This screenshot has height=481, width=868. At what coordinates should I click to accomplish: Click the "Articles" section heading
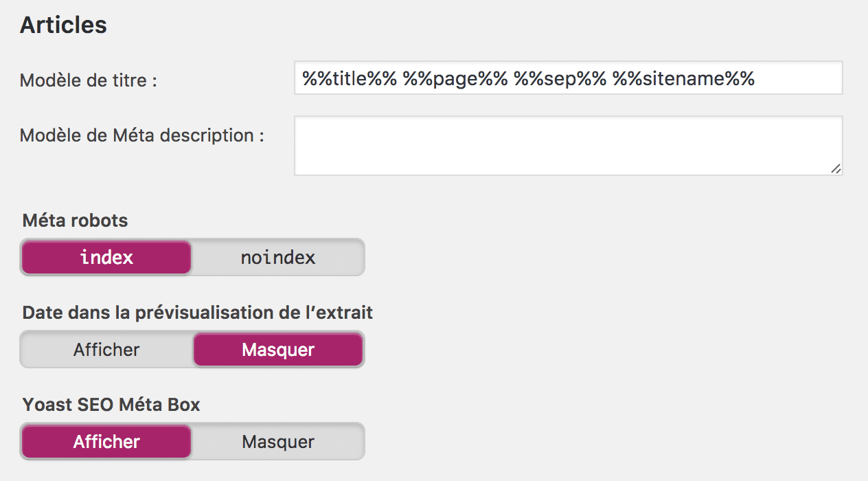(x=63, y=25)
